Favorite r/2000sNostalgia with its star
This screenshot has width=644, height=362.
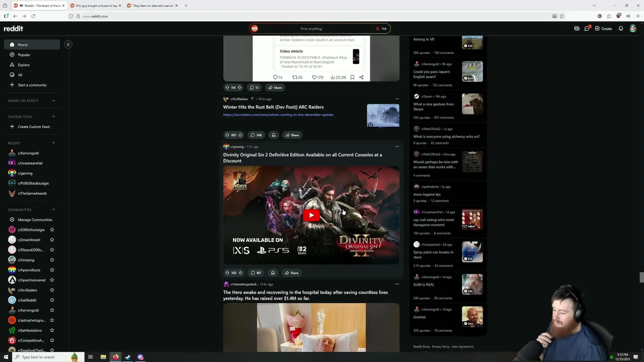click(x=52, y=230)
